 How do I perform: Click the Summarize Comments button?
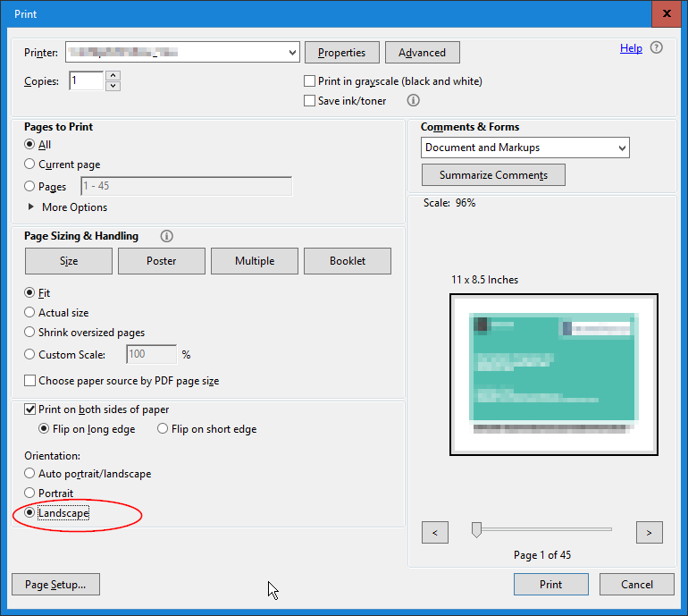[493, 174]
